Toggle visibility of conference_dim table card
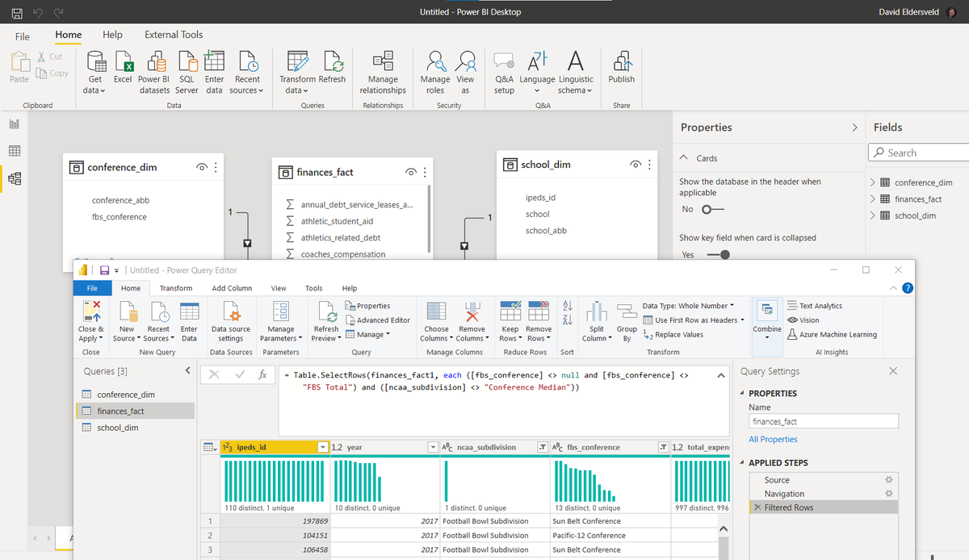 (x=201, y=167)
